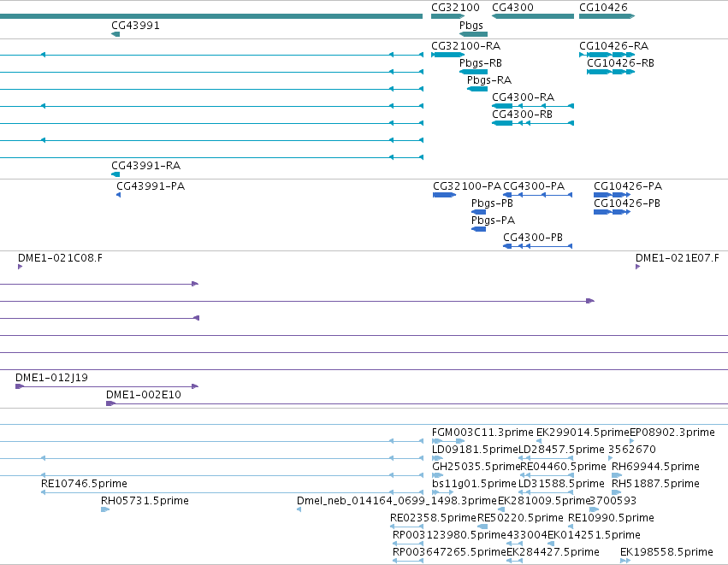Select transcript CG10426-RB
728x565 pixels.
(611, 72)
